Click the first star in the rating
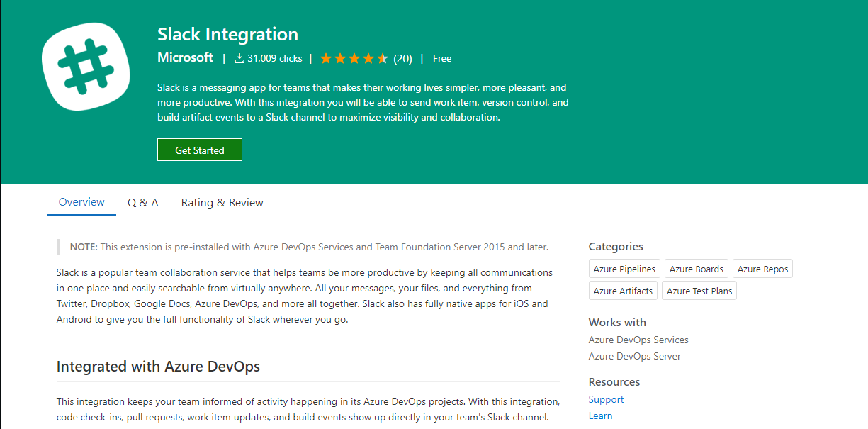Viewport: 868px width, 429px height. 326,58
